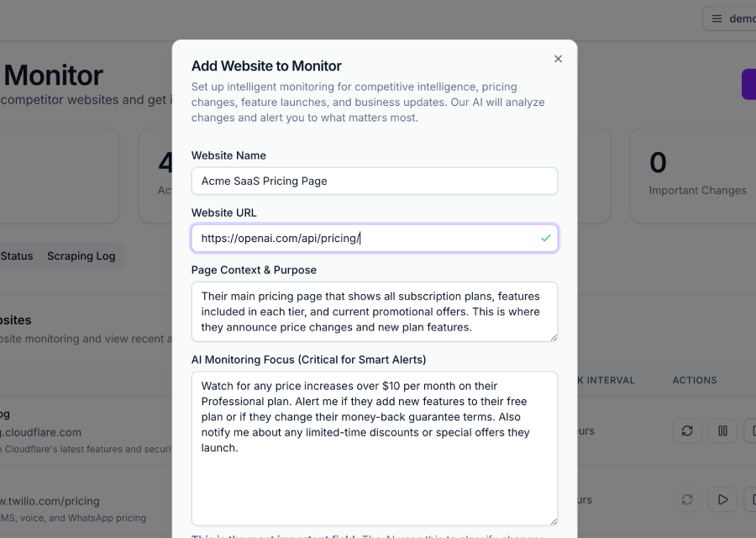The height and width of the screenshot is (538, 756).
Task: Close the Add Website dialog
Action: [558, 59]
